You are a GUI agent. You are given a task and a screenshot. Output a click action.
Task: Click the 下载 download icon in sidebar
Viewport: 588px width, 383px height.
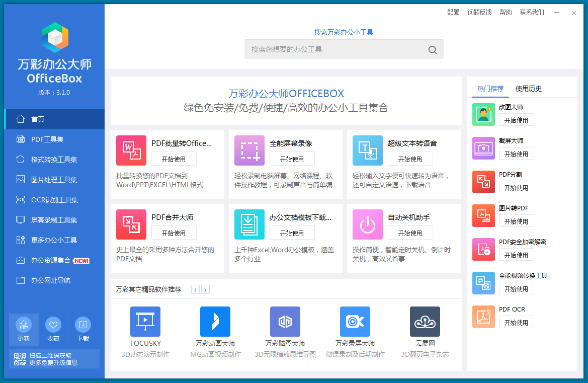click(83, 325)
